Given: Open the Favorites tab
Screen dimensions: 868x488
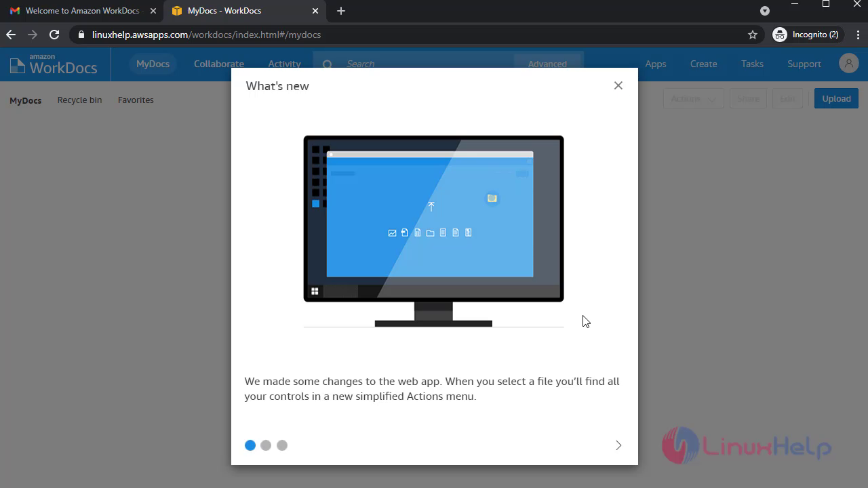Looking at the screenshot, I should pos(136,100).
